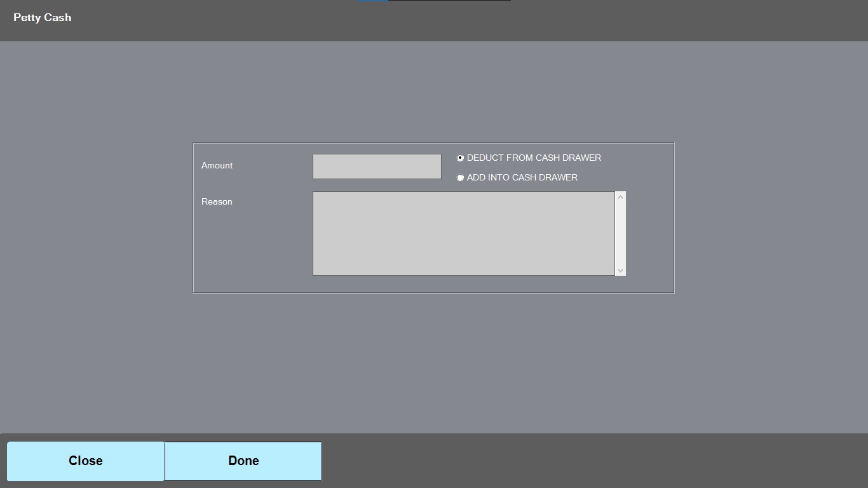The image size is (868, 488).
Task: Click the Petty Cash title text
Action: pos(43,18)
